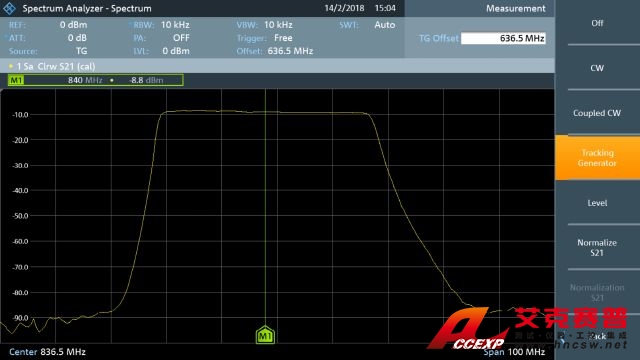Screen dimensions: 640x360
Task: Tap Normalize S21 softkey
Action: click(597, 248)
